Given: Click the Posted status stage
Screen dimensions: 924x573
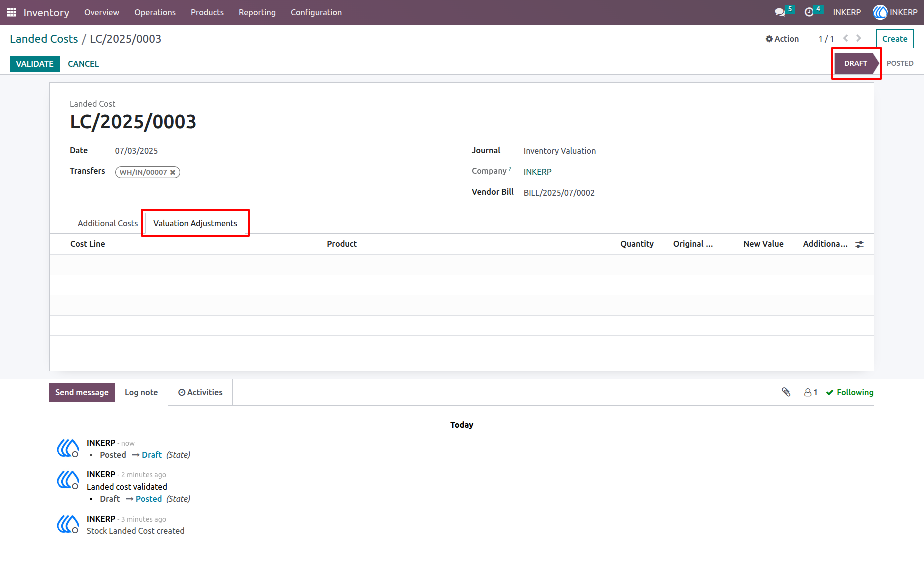Looking at the screenshot, I should point(900,63).
